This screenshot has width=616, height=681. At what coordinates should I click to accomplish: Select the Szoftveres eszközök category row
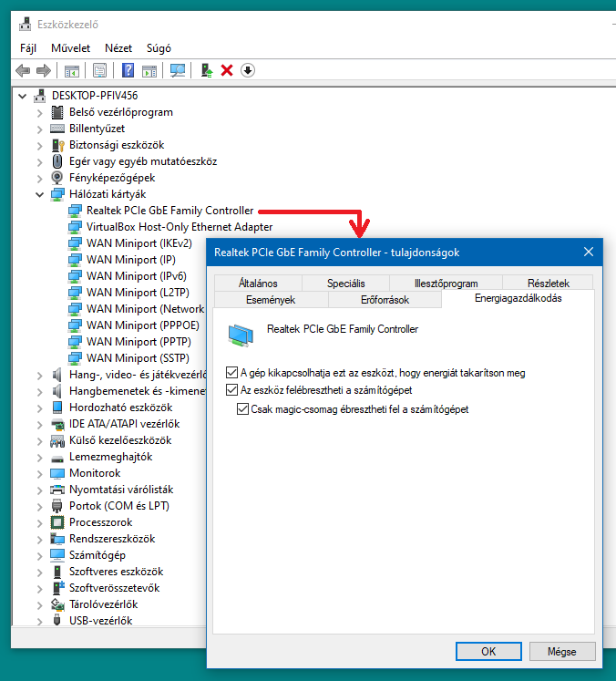pyautogui.click(x=116, y=572)
